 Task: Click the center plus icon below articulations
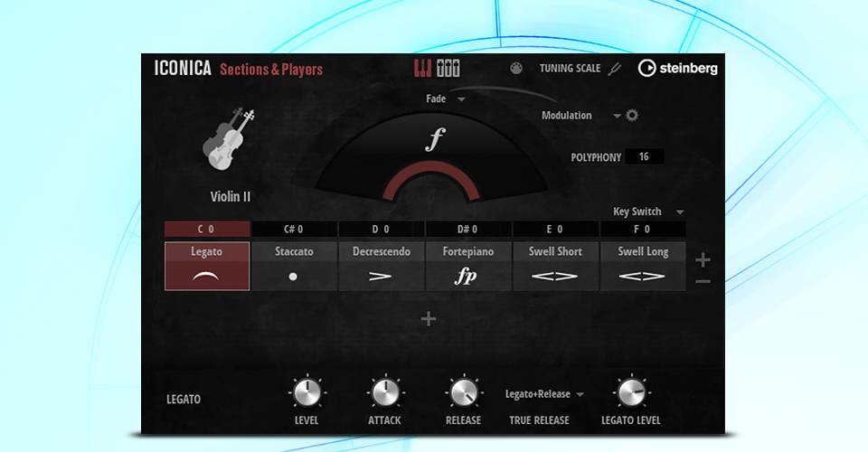[429, 318]
